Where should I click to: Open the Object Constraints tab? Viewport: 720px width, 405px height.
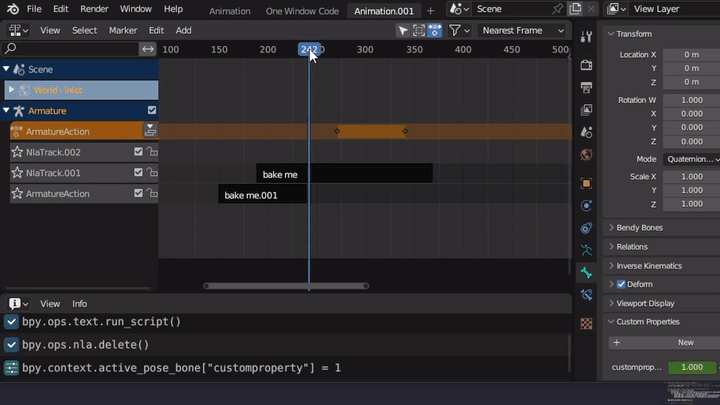tap(586, 228)
